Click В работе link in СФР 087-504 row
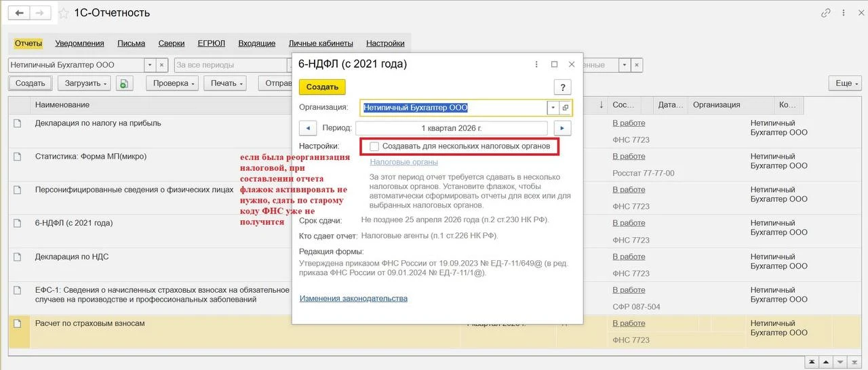 629,290
